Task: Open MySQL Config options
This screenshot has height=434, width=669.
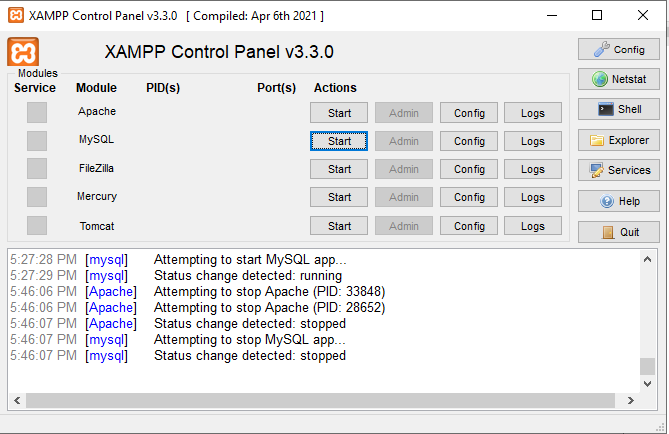Action: 469,141
